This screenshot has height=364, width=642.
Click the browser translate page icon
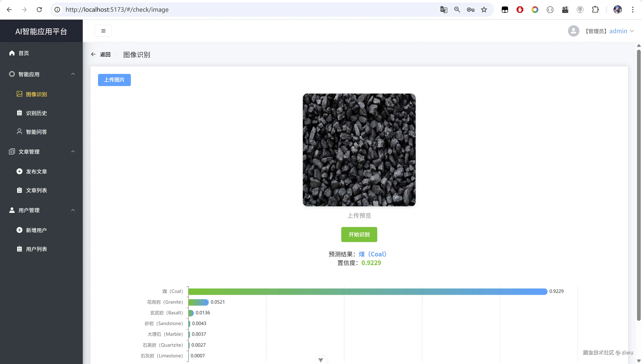443,9
